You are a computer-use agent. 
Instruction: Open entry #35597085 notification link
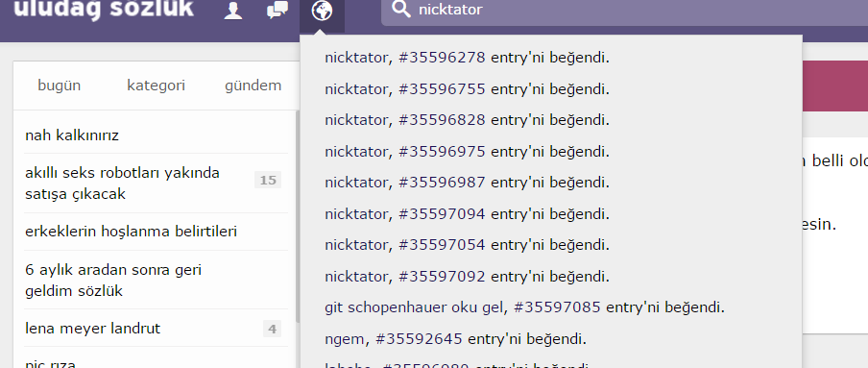557,307
